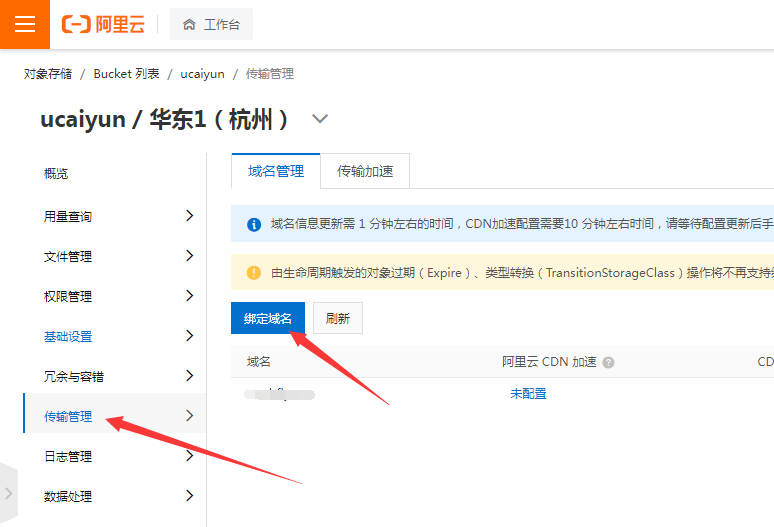Click the yellow warning icon in lifecycle notice
Viewport: 774px width, 527px height.
[x=254, y=272]
